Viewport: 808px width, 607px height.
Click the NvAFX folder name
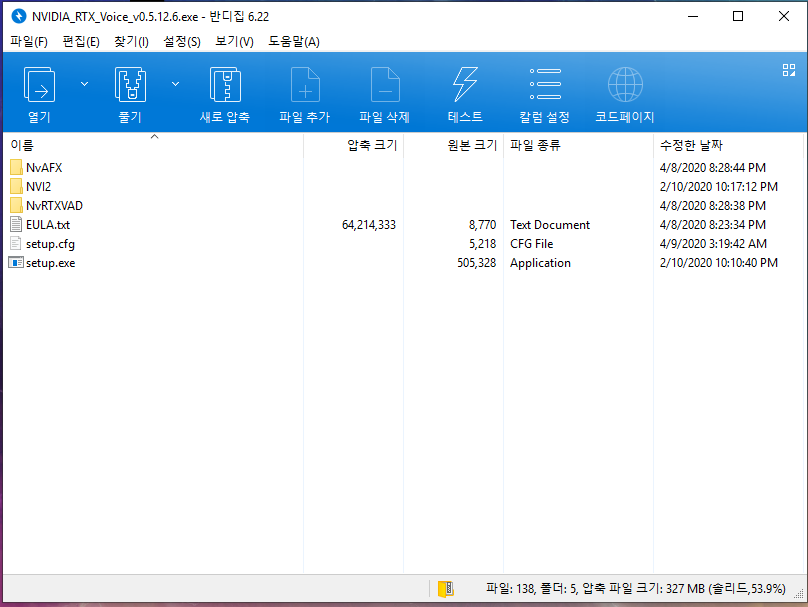[x=44, y=167]
